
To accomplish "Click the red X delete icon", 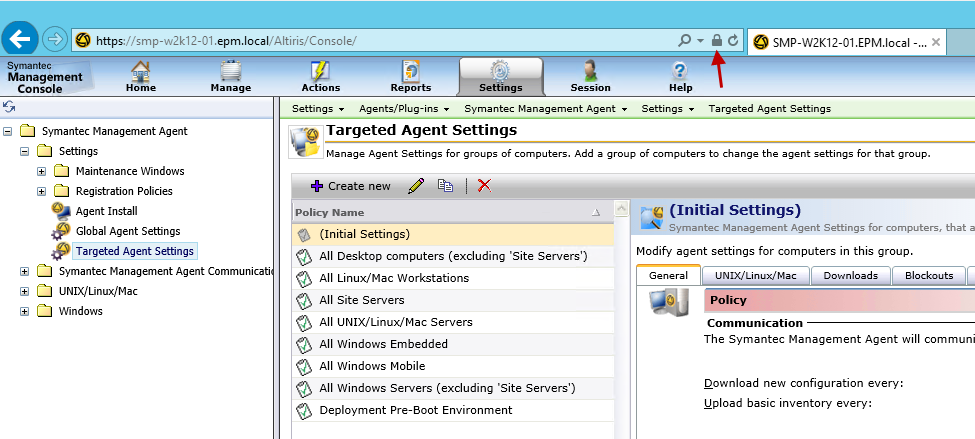I will 484,185.
